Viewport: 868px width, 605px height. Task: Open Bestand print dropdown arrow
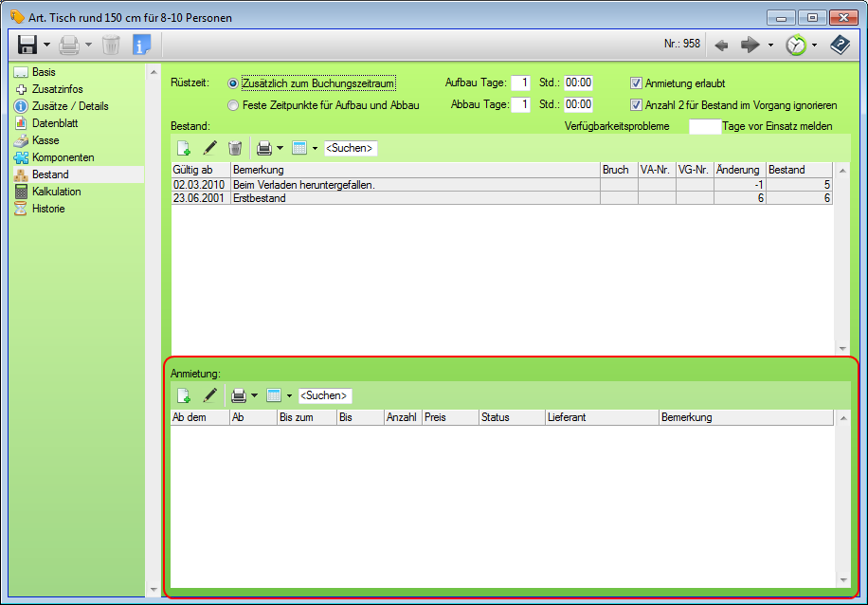coord(280,148)
